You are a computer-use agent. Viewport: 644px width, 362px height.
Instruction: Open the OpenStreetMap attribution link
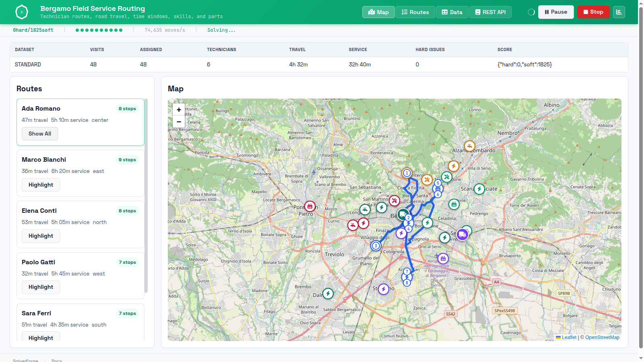[x=602, y=337]
